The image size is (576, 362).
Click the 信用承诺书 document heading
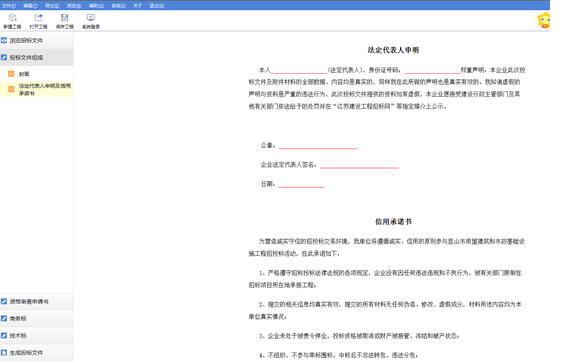393,222
